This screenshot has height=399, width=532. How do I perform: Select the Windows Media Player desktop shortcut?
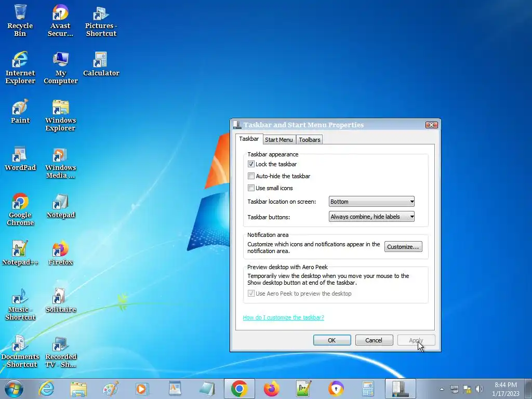[x=60, y=163]
